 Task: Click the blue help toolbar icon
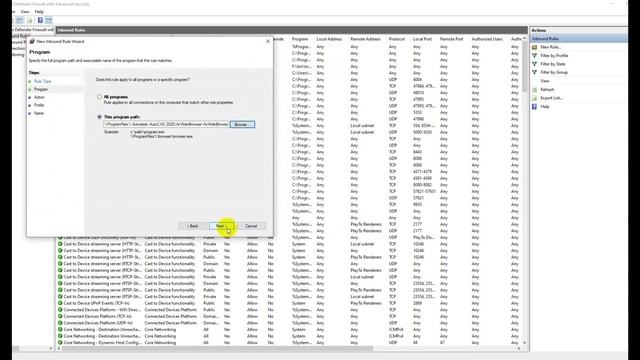coord(40,20)
